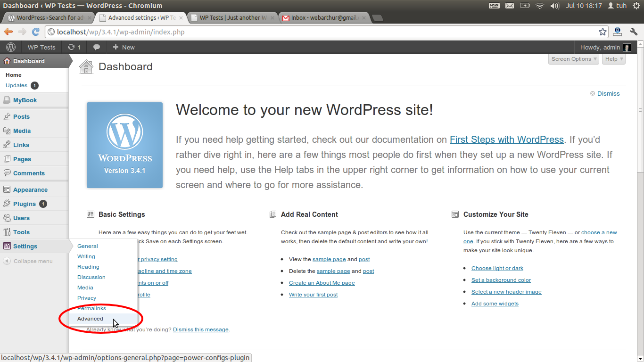This screenshot has width=644, height=362.
Task: Select Advanced in Settings submenu
Action: 90,319
